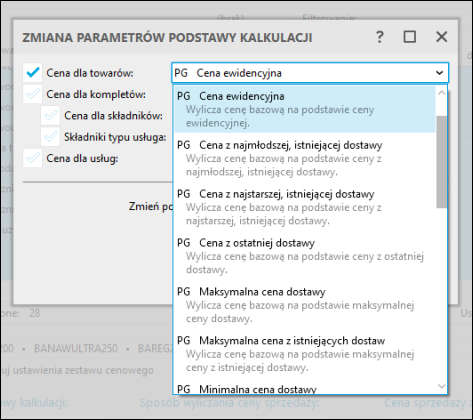Select Cena ewidencyjna in the dropdown list
Viewport: 473px width, 420px height.
click(x=305, y=109)
